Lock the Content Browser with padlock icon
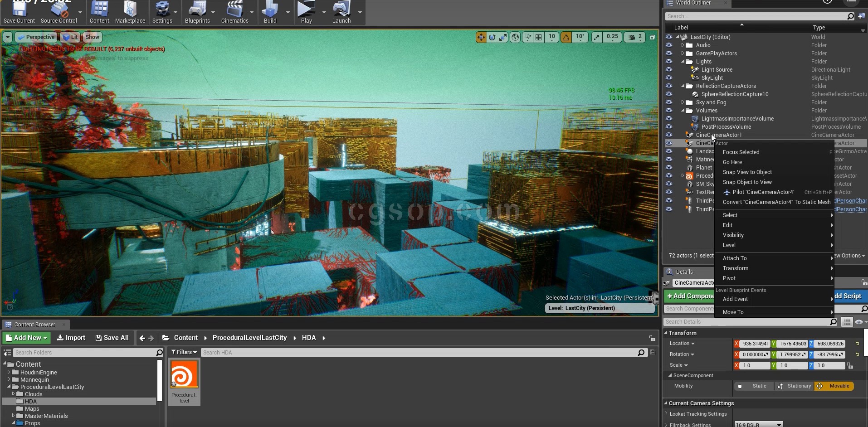868x427 pixels. 652,338
